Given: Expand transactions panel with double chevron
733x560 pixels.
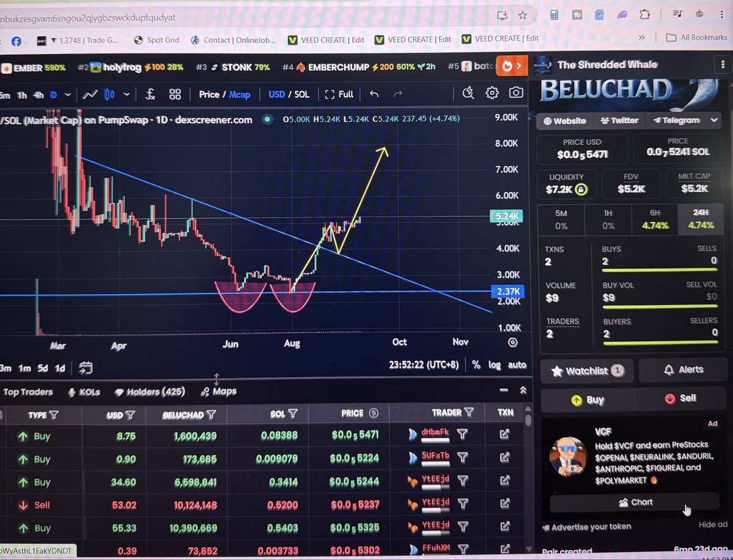Looking at the screenshot, I should [523, 390].
